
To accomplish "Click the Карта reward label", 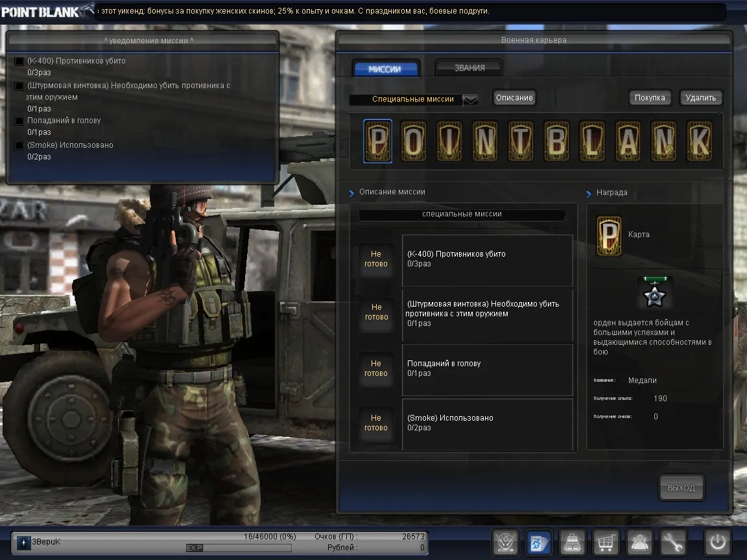I will coord(638,234).
